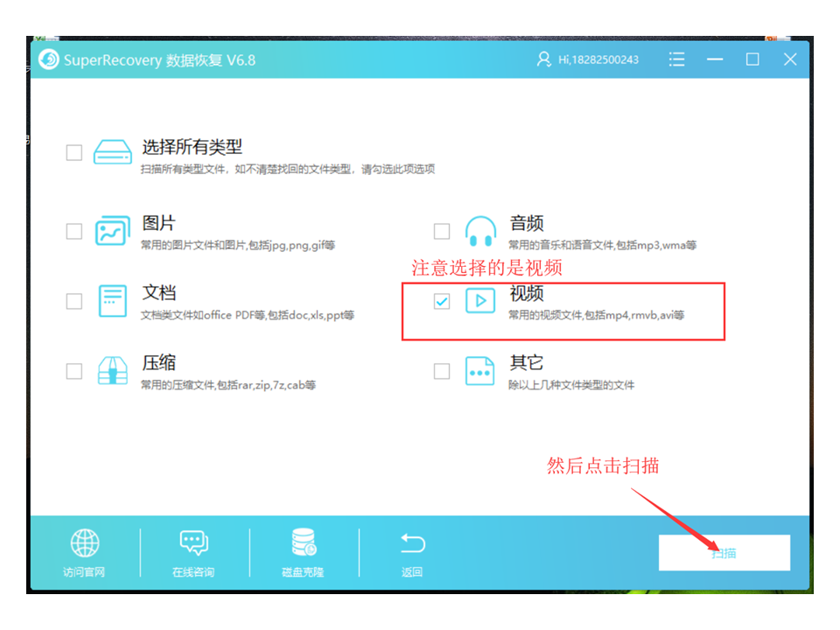Click the 除以上几种文件类型的文件 description
Image resolution: width=840 pixels, height=630 pixels.
(x=571, y=385)
